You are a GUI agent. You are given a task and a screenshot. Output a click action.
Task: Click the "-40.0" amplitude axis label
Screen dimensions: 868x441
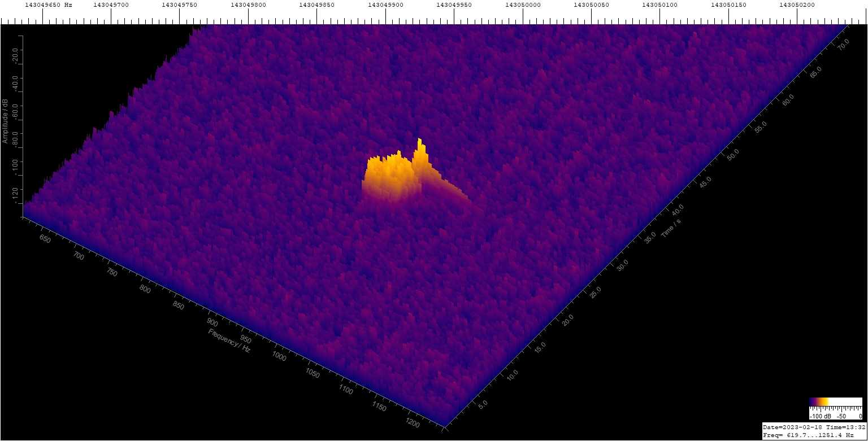point(16,85)
